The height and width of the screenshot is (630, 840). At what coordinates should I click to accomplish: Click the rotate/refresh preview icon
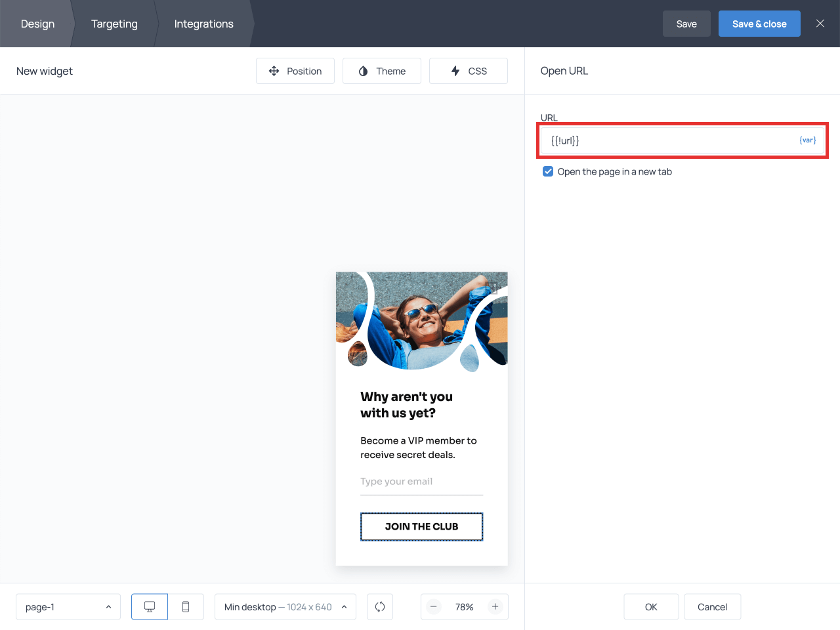click(380, 607)
